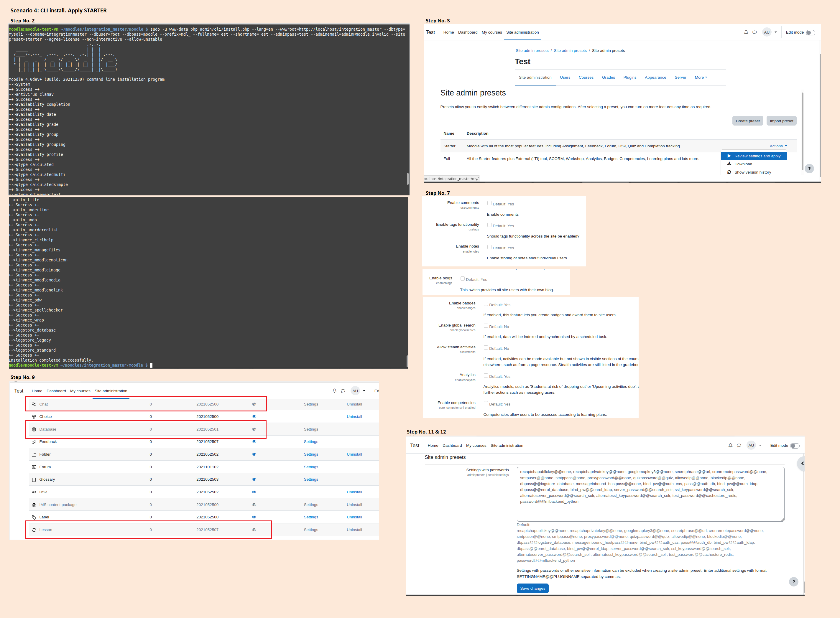840x618 pixels.
Task: Click the Chat activity icon
Action: click(x=34, y=404)
